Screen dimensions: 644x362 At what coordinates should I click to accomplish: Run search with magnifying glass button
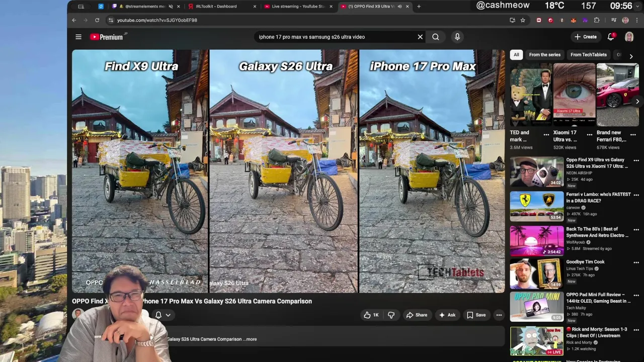click(x=436, y=37)
